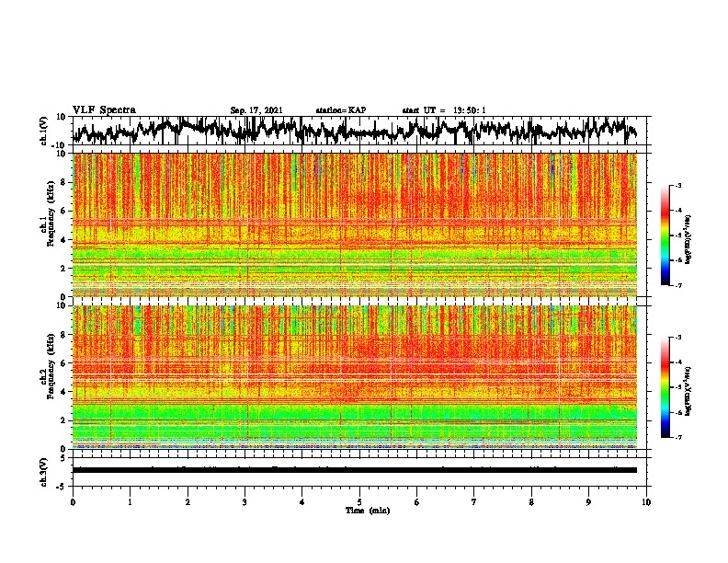Click the ch.1 'Frequency (kHz)' axis label

[51, 213]
